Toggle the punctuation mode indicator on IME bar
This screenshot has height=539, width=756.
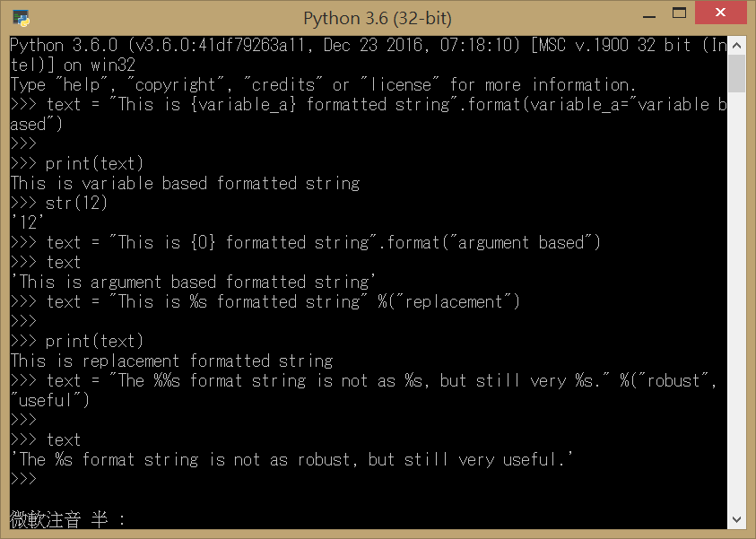pos(121,519)
